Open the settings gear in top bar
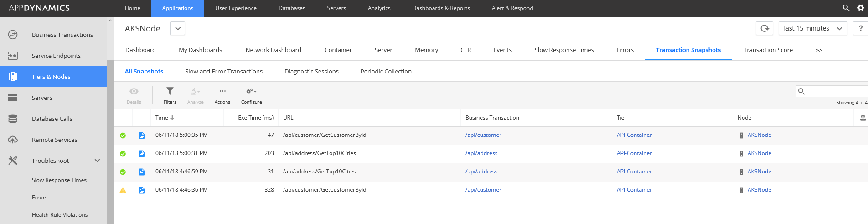868x224 pixels. [x=861, y=8]
